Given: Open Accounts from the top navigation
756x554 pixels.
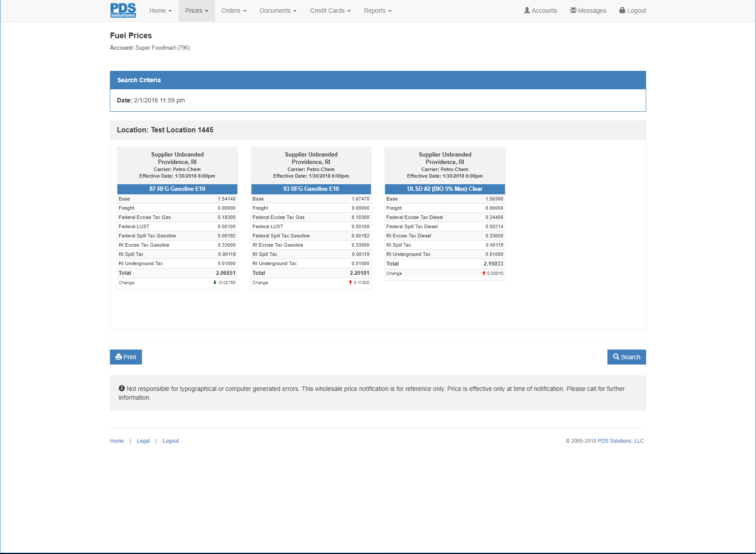Looking at the screenshot, I should pos(540,11).
